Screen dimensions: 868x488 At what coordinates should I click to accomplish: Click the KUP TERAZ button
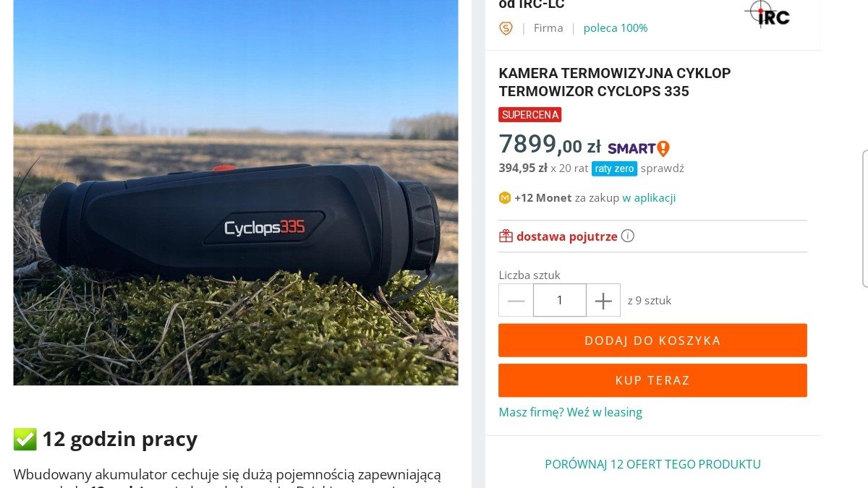tap(652, 380)
